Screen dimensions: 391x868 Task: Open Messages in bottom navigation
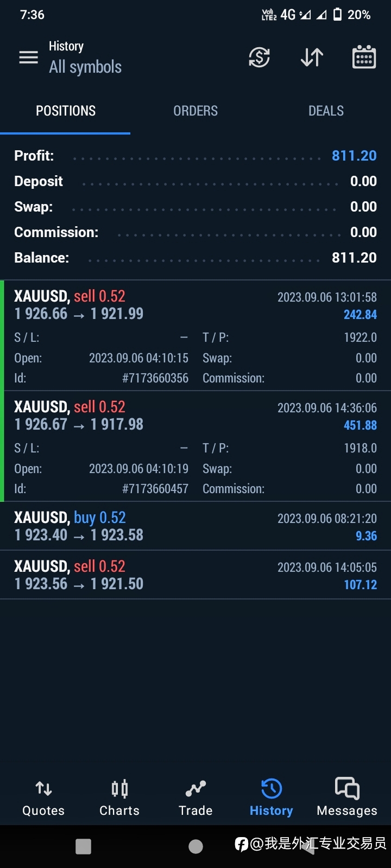[347, 799]
